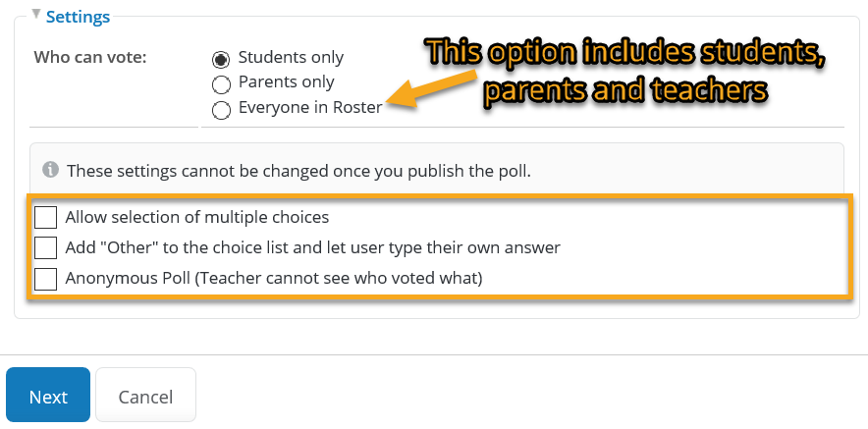
Task: Proceed with the blue Next button
Action: [x=48, y=395]
